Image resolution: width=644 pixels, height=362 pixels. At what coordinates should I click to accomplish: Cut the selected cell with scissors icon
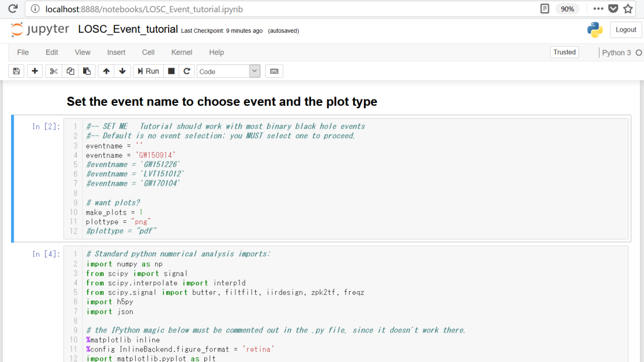click(x=54, y=71)
